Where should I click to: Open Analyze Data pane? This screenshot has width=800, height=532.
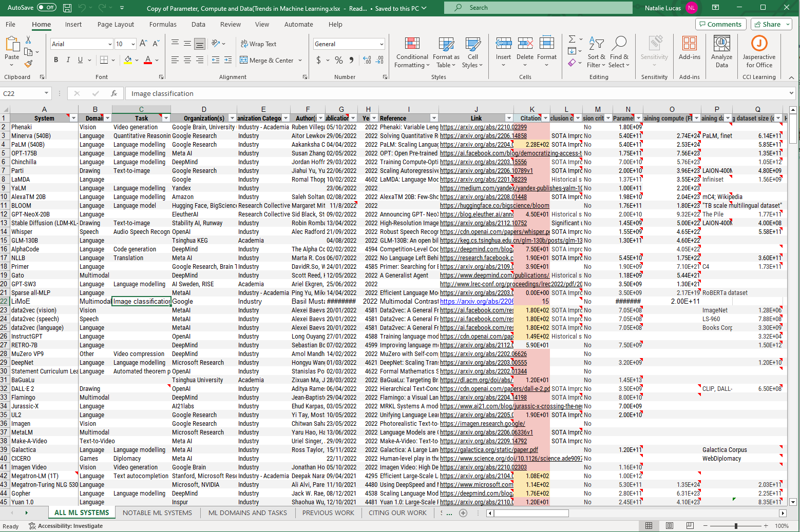click(x=721, y=52)
